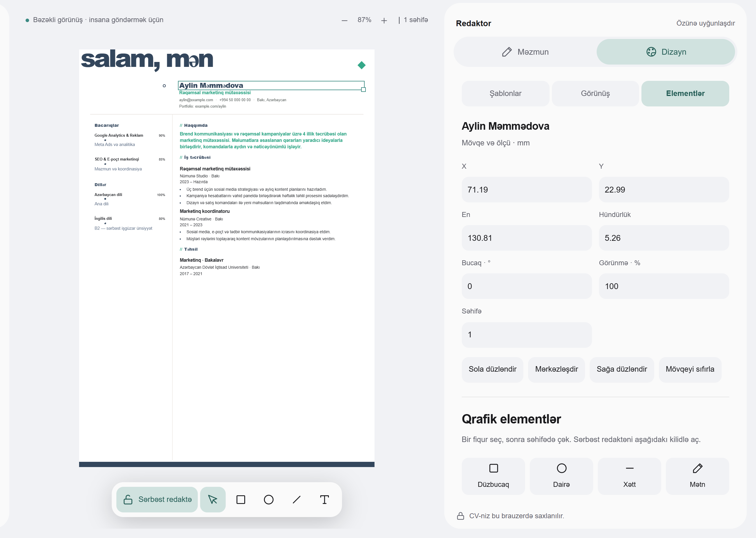Click 'Marketinq koordinatoru' job title

[x=205, y=211]
